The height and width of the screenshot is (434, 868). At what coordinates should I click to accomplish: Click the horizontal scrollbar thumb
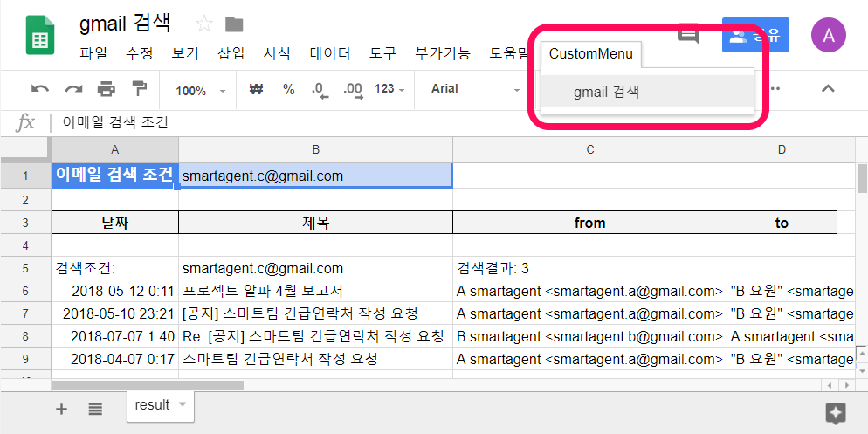(148, 385)
